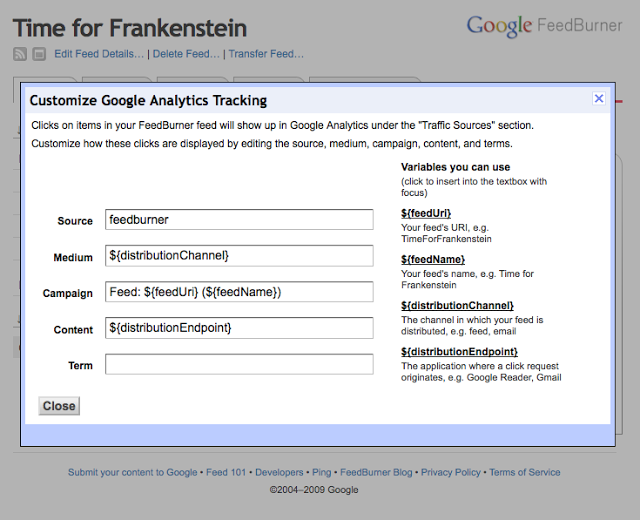This screenshot has width=640, height=520.
Task: Insert the ${distributionEndpoint} variable
Action: click(459, 351)
